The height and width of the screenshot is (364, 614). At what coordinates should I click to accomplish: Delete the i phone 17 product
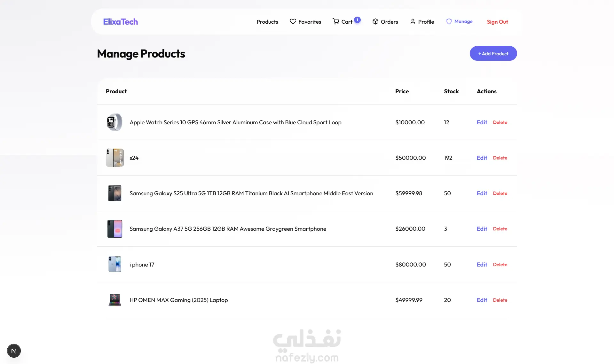point(500,265)
